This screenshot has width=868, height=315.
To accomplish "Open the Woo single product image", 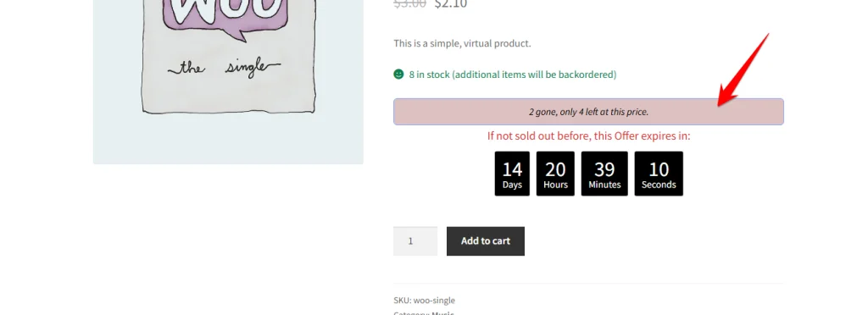I will (228, 82).
